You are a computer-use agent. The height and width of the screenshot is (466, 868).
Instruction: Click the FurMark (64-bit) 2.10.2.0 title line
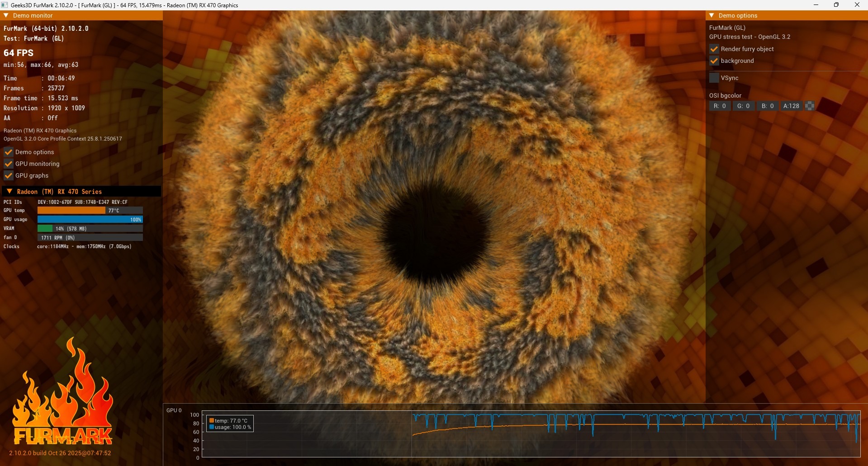tap(46, 28)
